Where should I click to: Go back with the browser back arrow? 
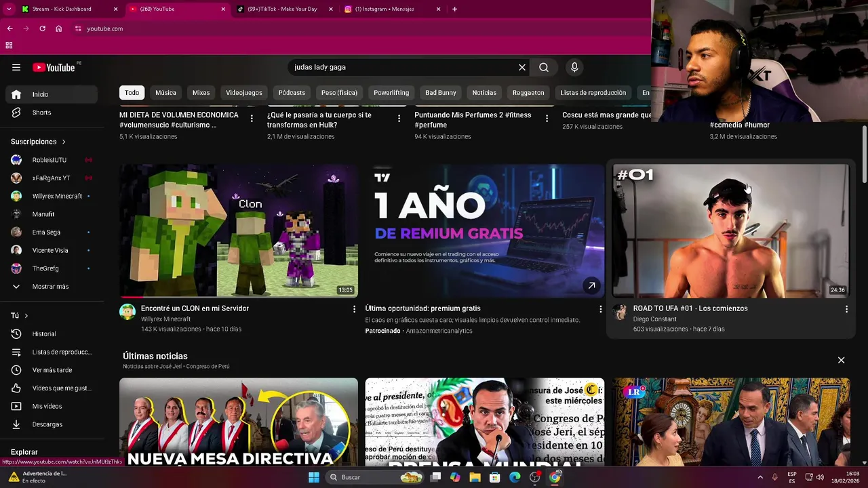(x=9, y=28)
